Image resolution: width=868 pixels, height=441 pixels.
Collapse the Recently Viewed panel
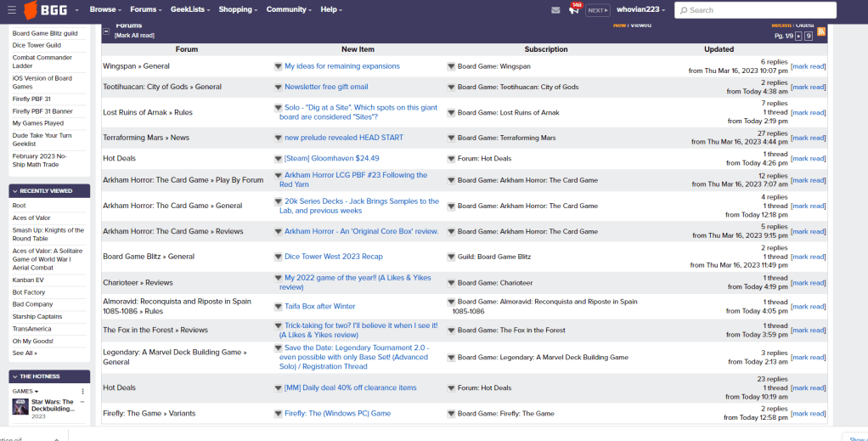[x=14, y=191]
